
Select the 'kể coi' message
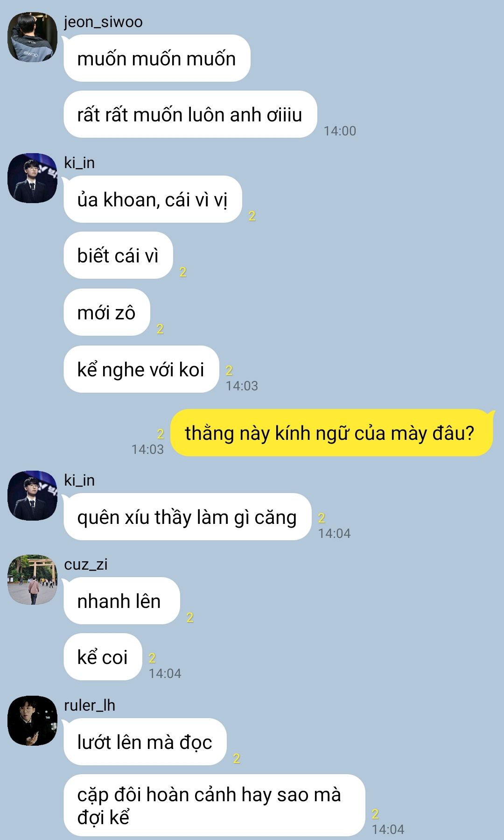coord(103,657)
